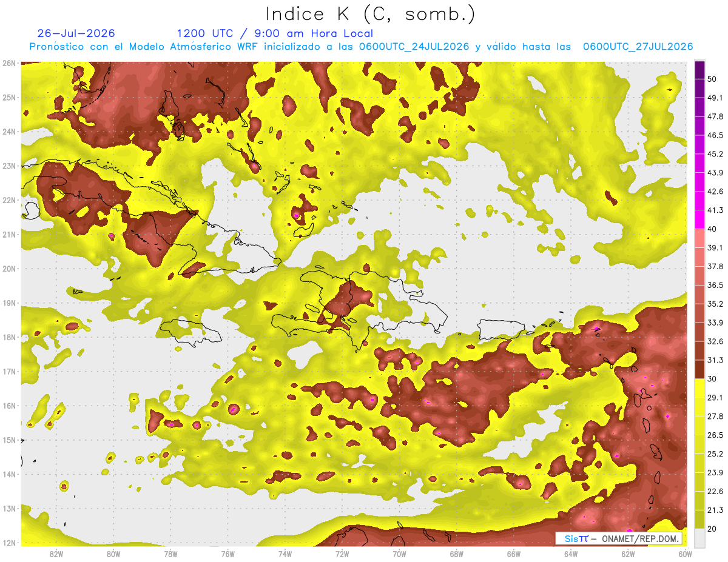Click the colorbar value 46.5
Screen dimensions: 728x562
click(715, 135)
